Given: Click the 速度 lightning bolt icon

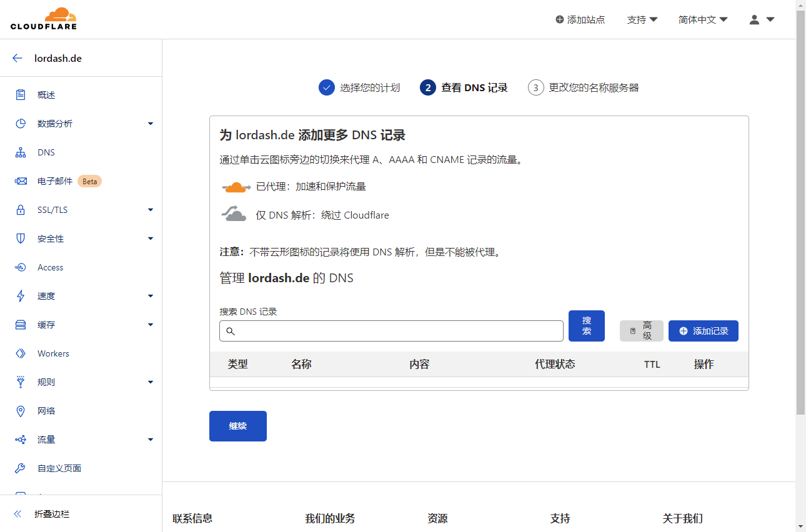Looking at the screenshot, I should coord(21,296).
